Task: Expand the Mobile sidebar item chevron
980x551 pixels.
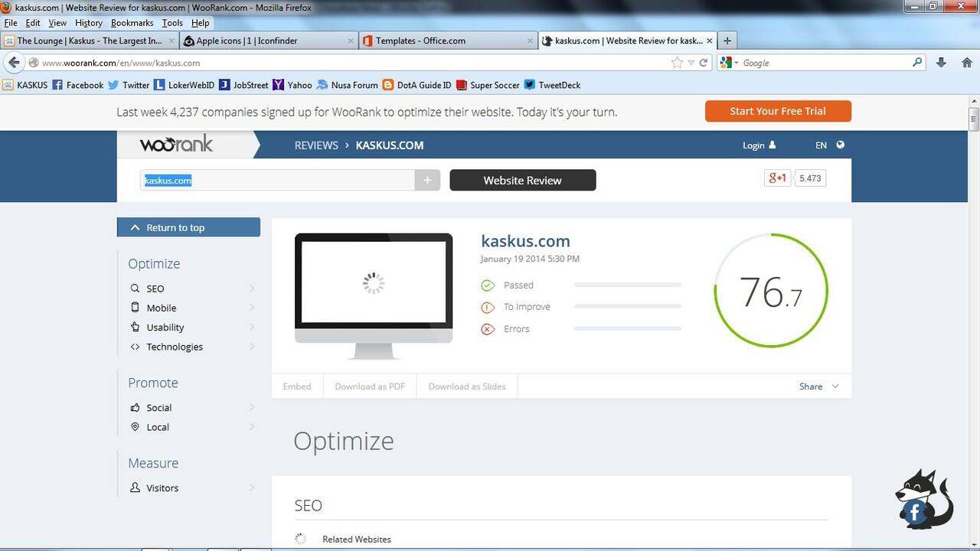Action: click(252, 308)
